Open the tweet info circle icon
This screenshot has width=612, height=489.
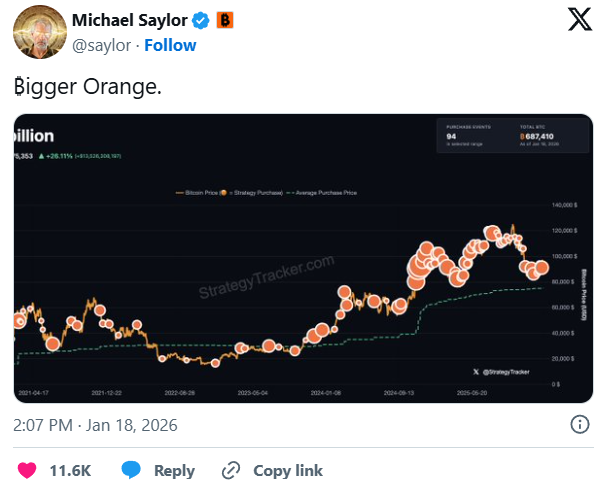pos(579,425)
